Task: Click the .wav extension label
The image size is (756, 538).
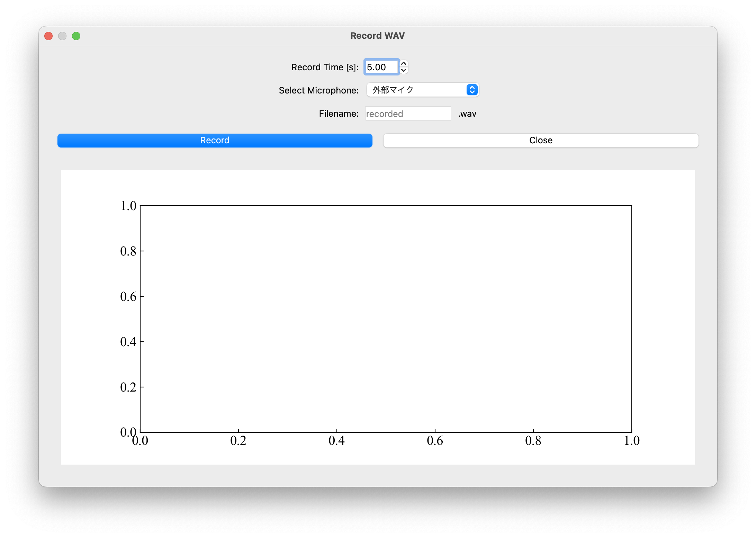Action: click(467, 114)
